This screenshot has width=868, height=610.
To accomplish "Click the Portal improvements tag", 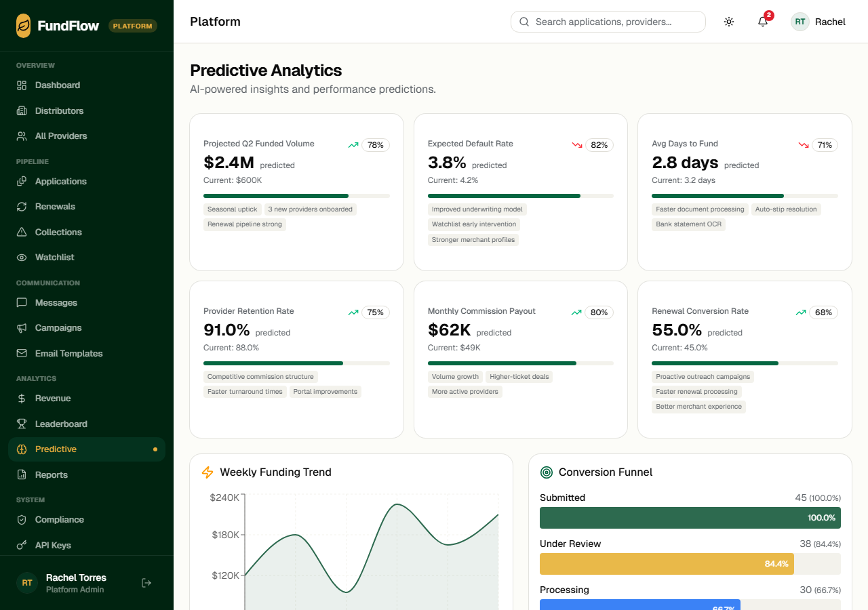I will tap(325, 392).
